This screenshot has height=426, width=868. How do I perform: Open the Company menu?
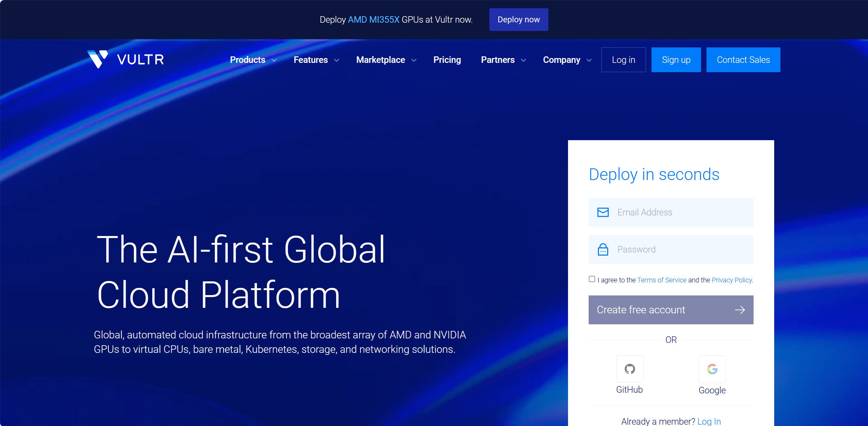click(x=561, y=60)
